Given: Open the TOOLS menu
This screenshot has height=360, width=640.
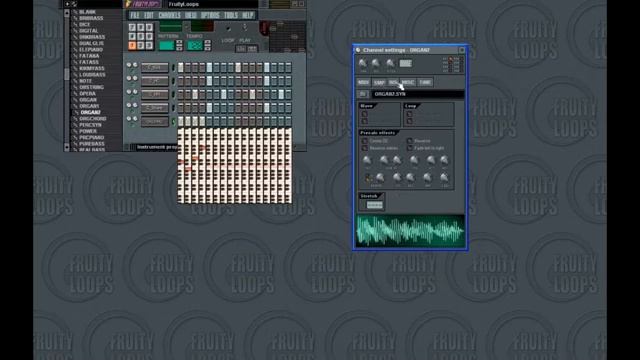Looking at the screenshot, I should click(x=231, y=16).
